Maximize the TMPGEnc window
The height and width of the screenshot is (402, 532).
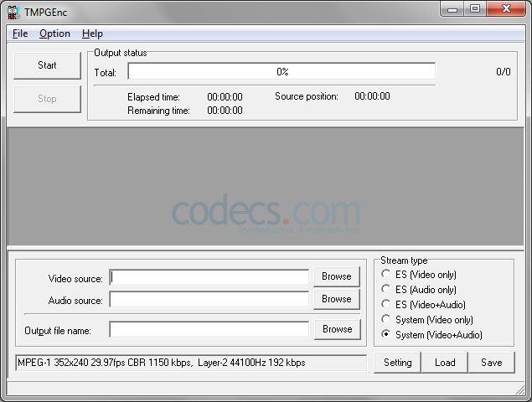coord(475,9)
